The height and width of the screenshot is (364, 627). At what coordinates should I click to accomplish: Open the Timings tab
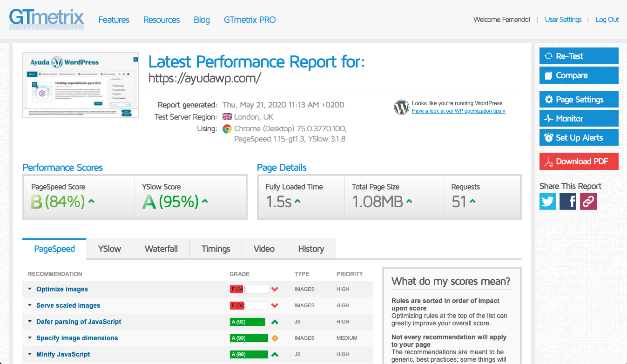[x=216, y=249]
